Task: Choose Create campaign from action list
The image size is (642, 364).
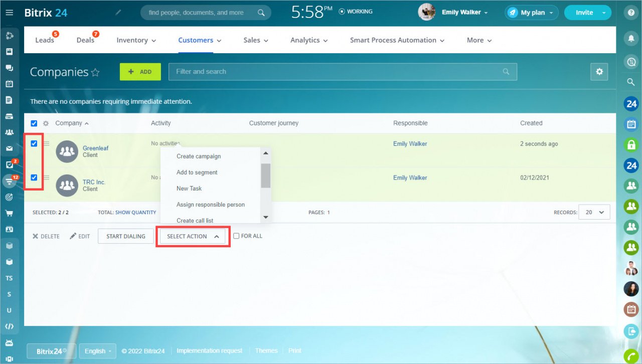Action: click(199, 156)
